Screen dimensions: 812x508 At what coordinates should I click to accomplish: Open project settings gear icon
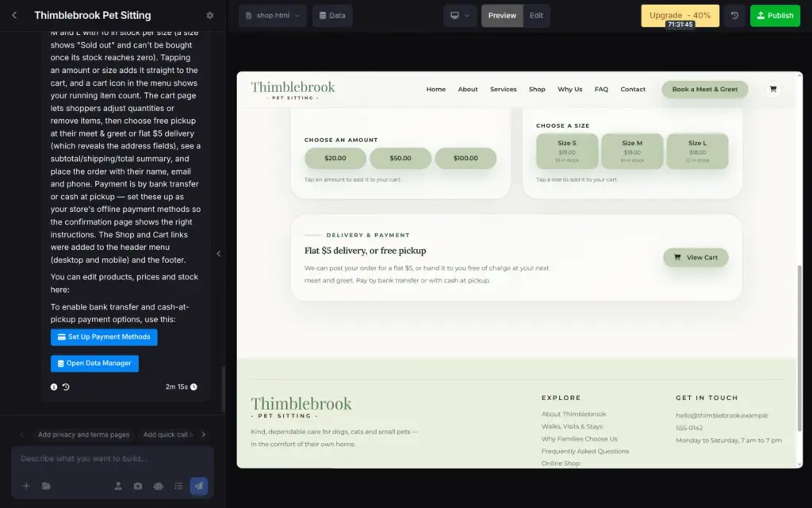pos(209,16)
